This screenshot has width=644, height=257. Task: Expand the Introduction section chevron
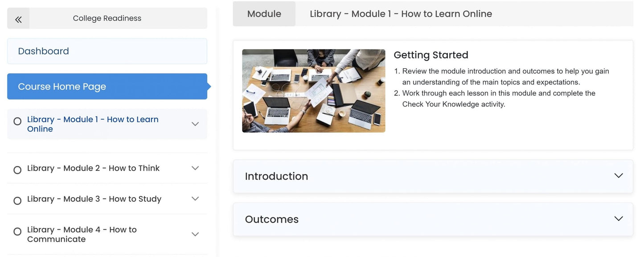tap(618, 176)
